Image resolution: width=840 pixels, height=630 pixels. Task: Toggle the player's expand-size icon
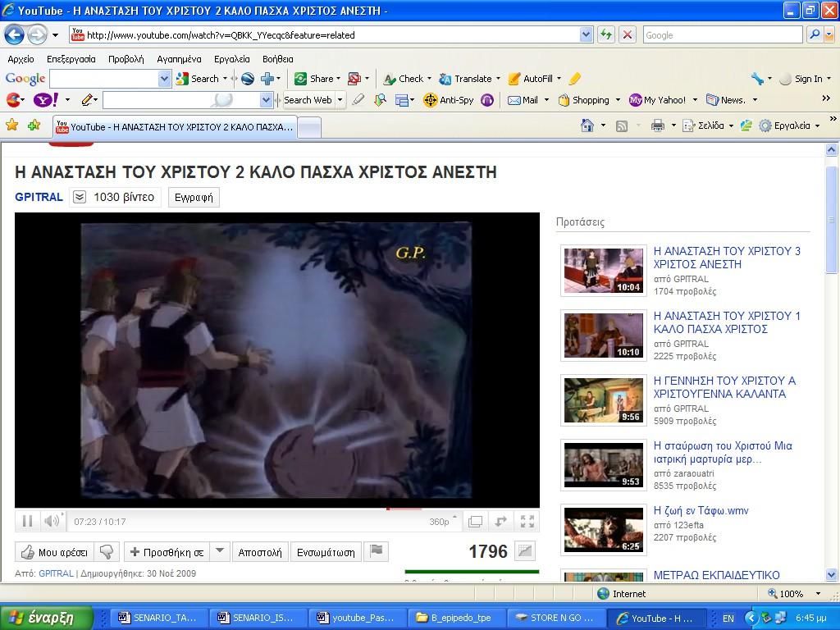475,522
